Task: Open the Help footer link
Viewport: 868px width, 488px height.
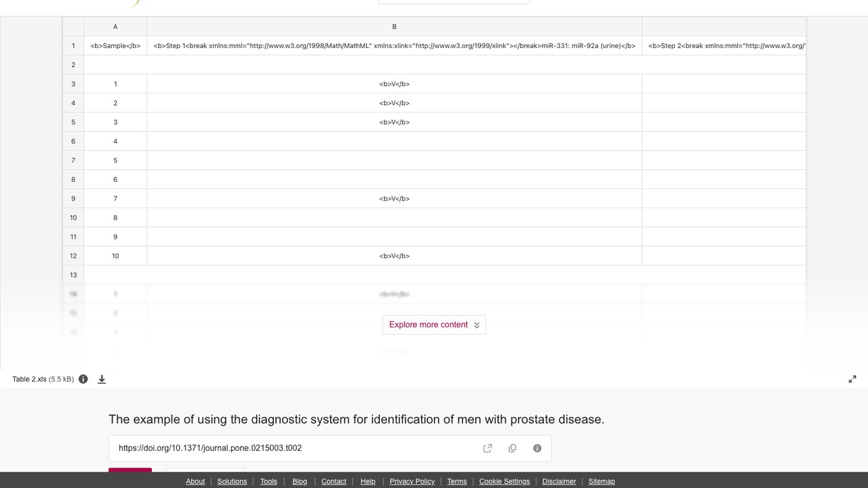Action: coord(368,481)
